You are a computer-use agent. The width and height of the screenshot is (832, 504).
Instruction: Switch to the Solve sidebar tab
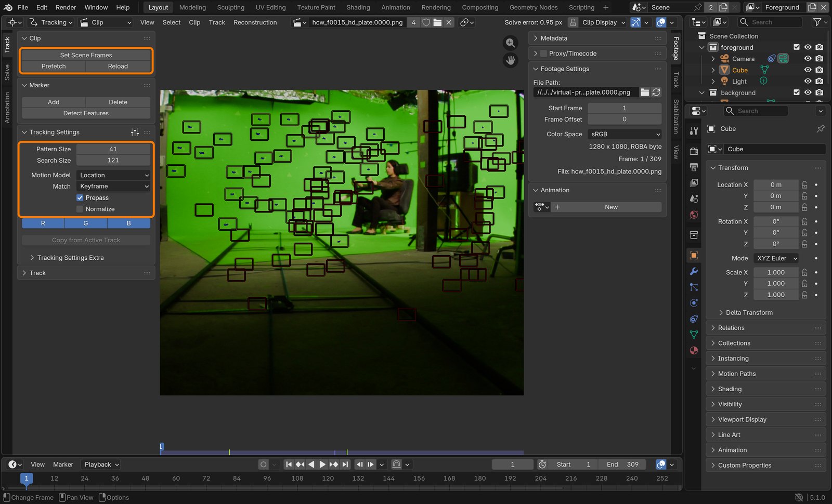[x=7, y=72]
